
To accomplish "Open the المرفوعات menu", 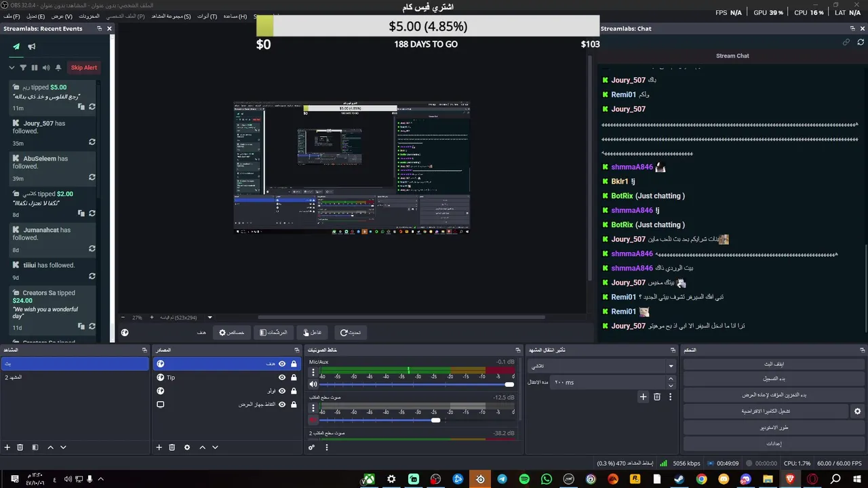I will [x=89, y=16].
